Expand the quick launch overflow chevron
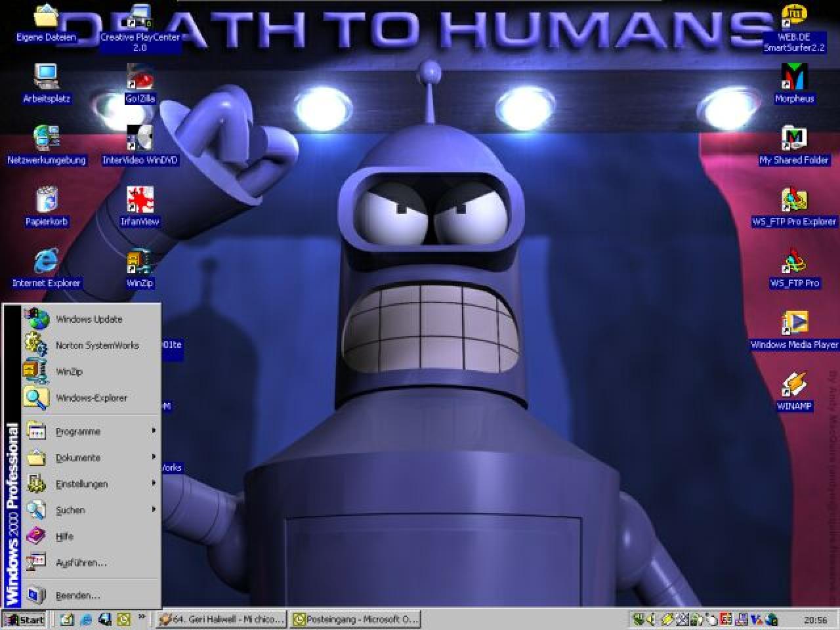The image size is (840, 630). [141, 617]
